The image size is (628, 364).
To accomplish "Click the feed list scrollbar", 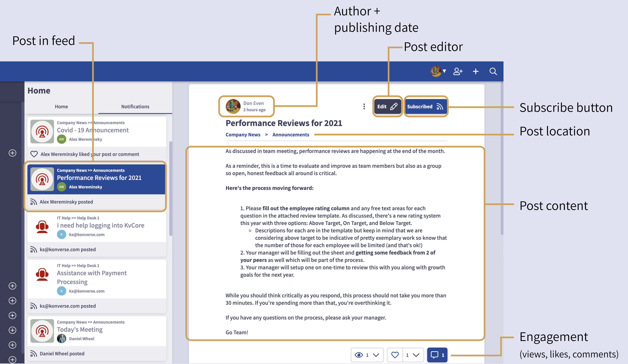I will click(171, 188).
